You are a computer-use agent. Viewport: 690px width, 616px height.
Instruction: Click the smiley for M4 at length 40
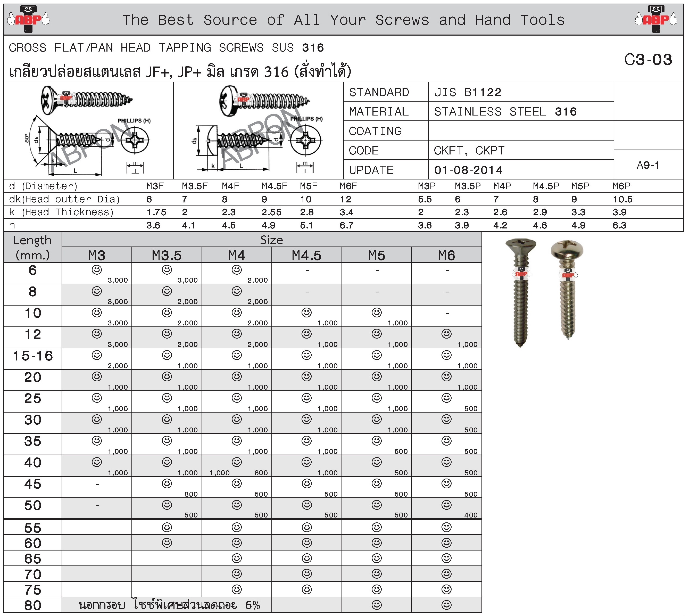coord(237,462)
